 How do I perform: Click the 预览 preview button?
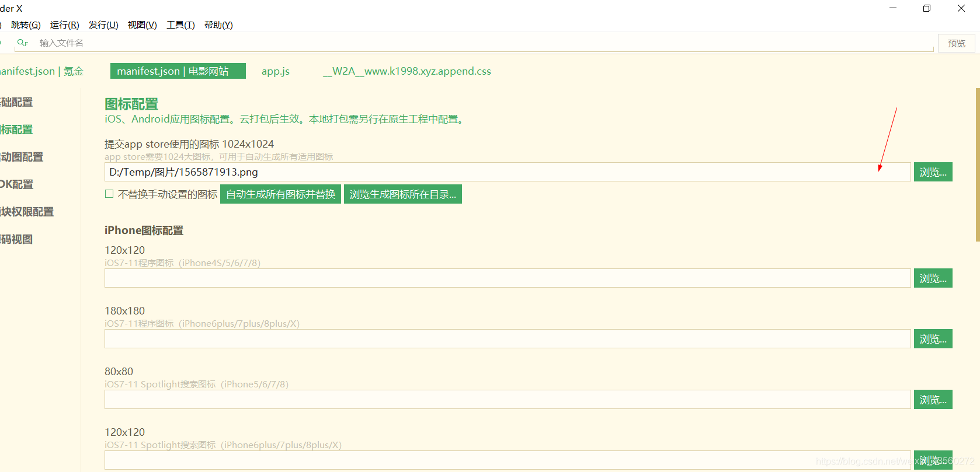click(x=956, y=43)
